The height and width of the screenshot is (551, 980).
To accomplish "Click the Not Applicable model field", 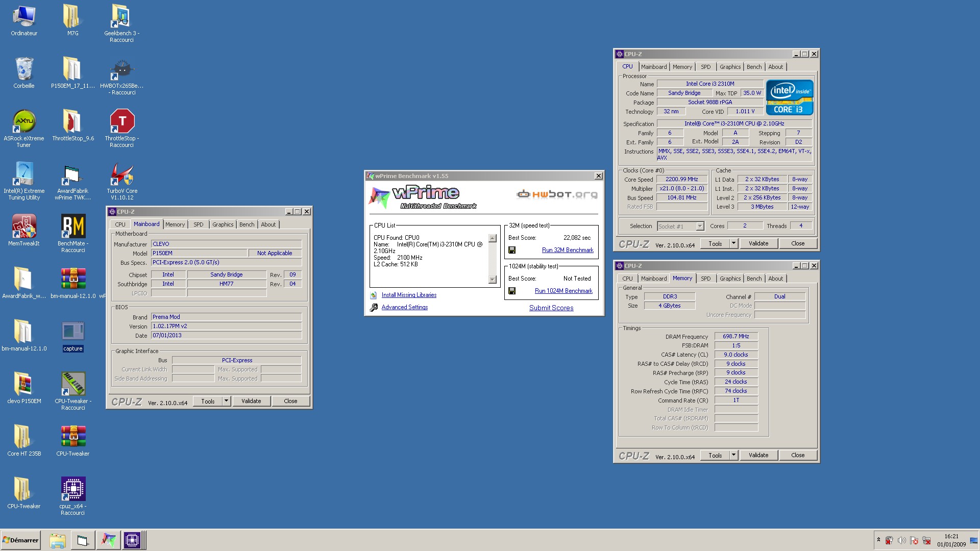I will [275, 253].
